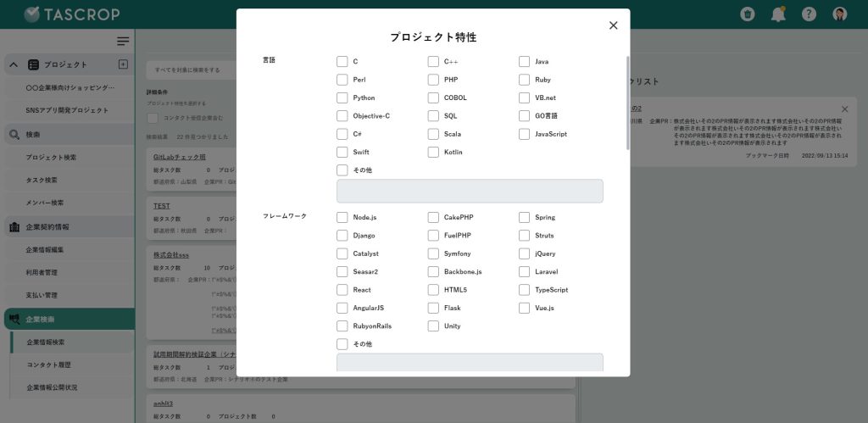Open the 株式会社sss company link
Viewport: 868px width, 423px height.
[x=171, y=255]
